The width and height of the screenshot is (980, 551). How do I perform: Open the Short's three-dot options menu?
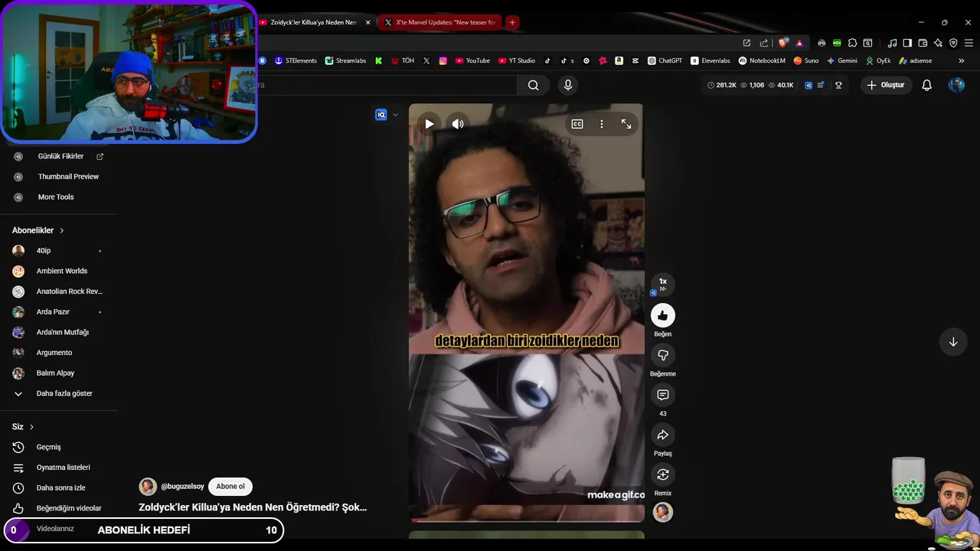tap(602, 124)
